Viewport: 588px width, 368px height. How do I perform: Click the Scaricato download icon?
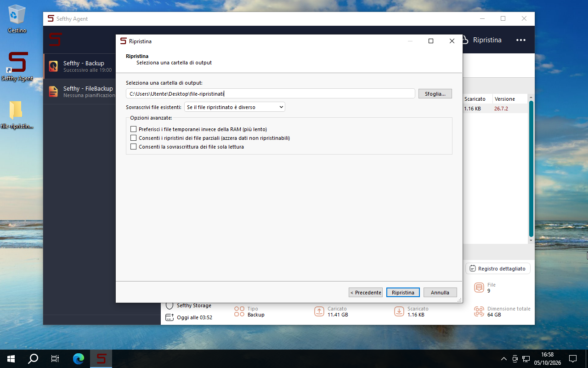[x=399, y=311]
